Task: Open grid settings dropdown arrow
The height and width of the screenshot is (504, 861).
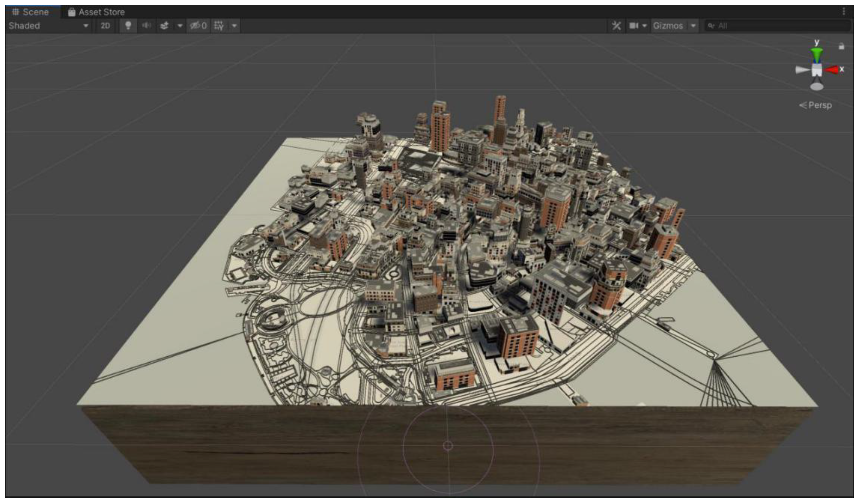Action: tap(234, 25)
